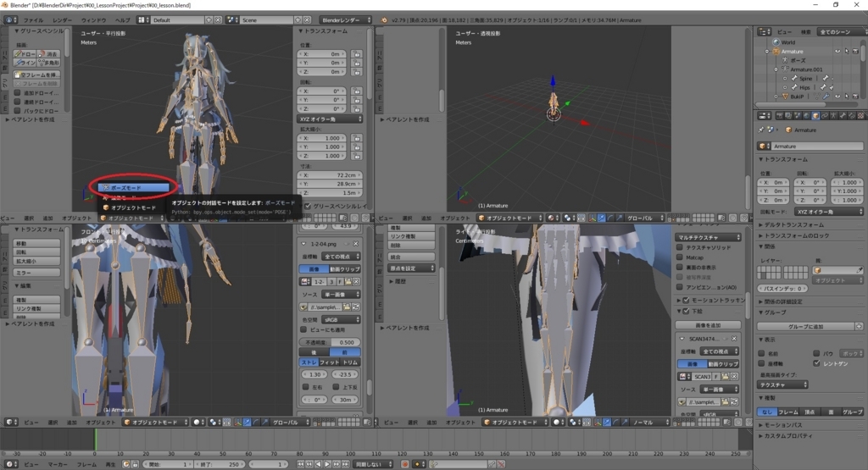Expand the トランスフォームのロック panel

[x=797, y=235]
